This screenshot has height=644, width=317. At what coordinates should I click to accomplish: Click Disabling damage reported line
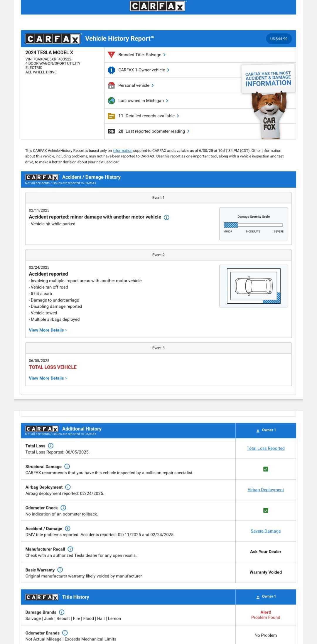tap(55, 307)
